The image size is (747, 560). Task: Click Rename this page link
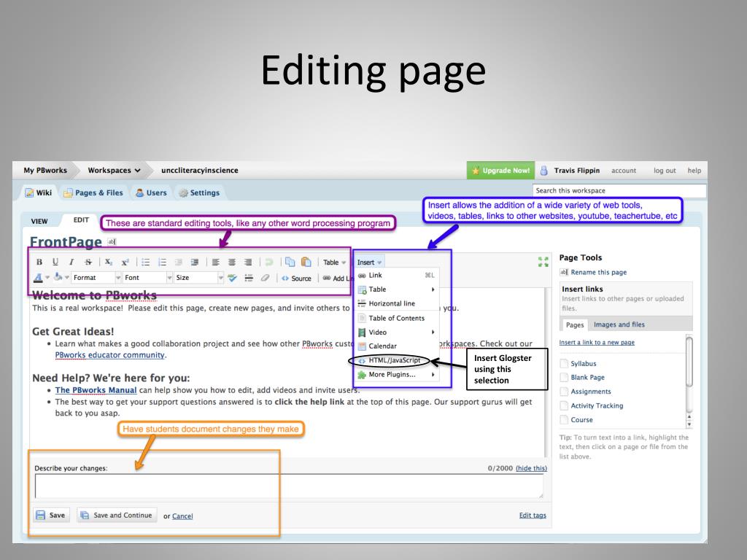(x=599, y=273)
